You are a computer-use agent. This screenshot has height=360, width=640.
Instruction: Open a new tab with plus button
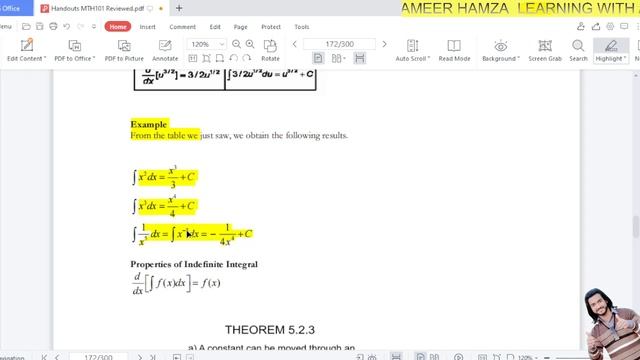click(179, 8)
